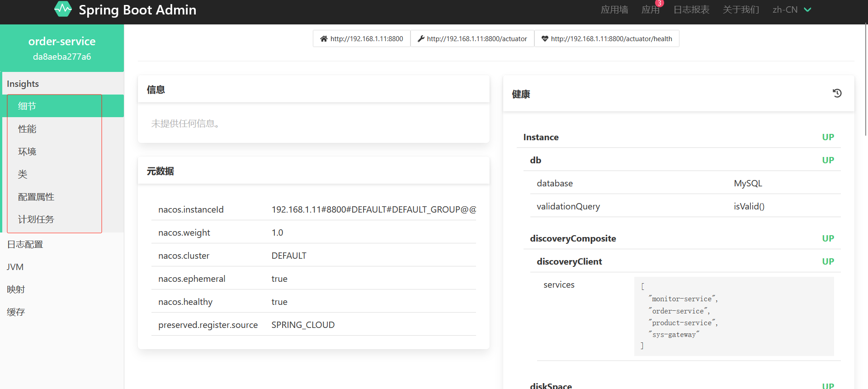Click the 元数据 panel header
The width and height of the screenshot is (868, 389).
[314, 171]
